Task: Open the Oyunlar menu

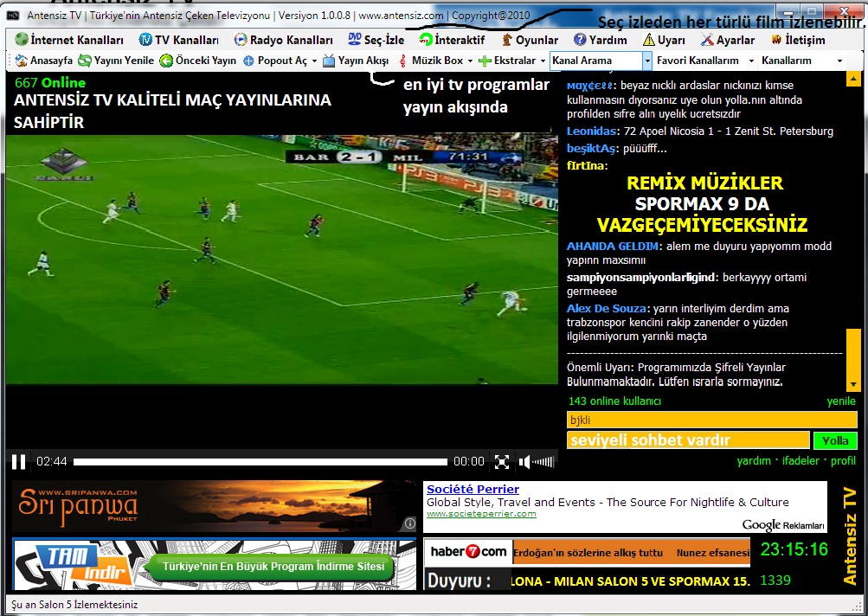Action: point(530,40)
